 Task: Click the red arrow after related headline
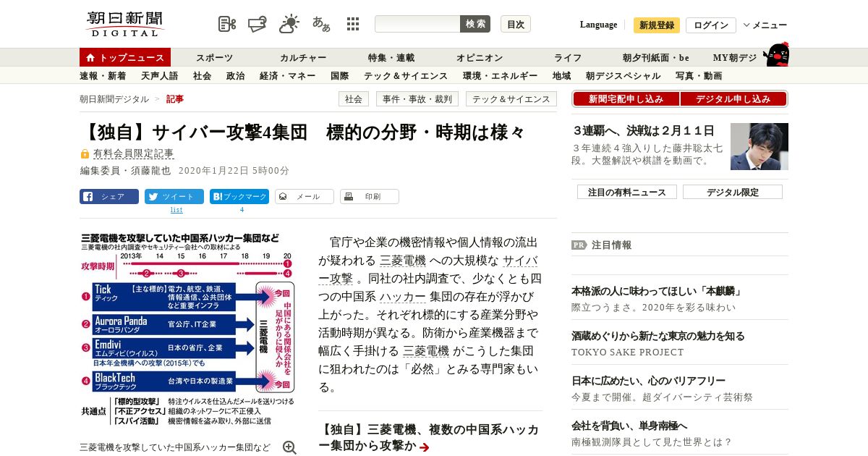click(x=425, y=447)
